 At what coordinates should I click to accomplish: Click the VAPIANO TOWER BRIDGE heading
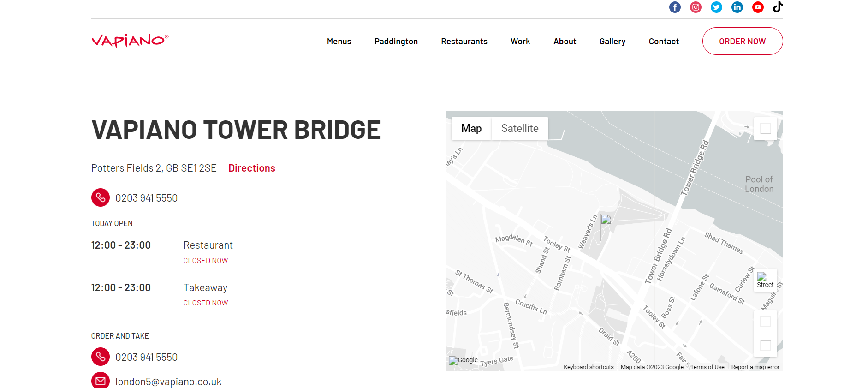click(236, 130)
